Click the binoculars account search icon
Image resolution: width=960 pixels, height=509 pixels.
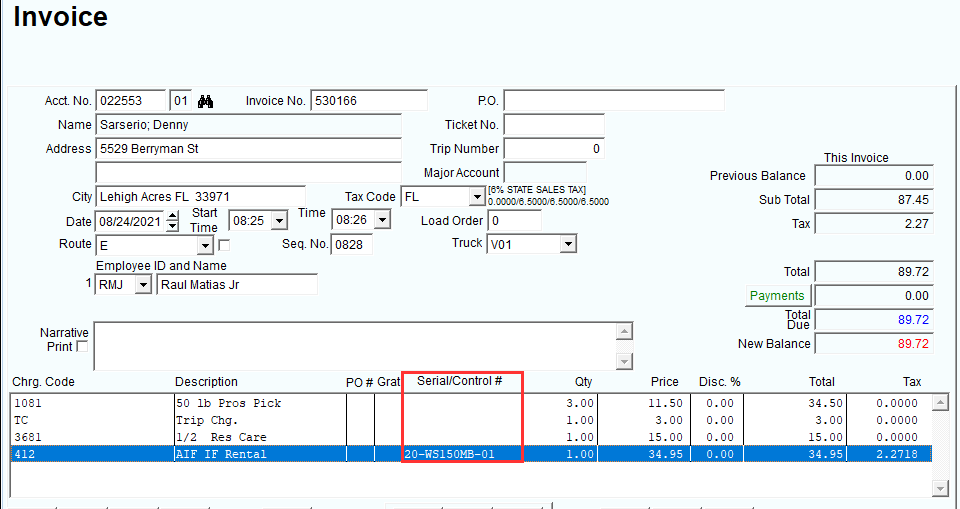205,101
